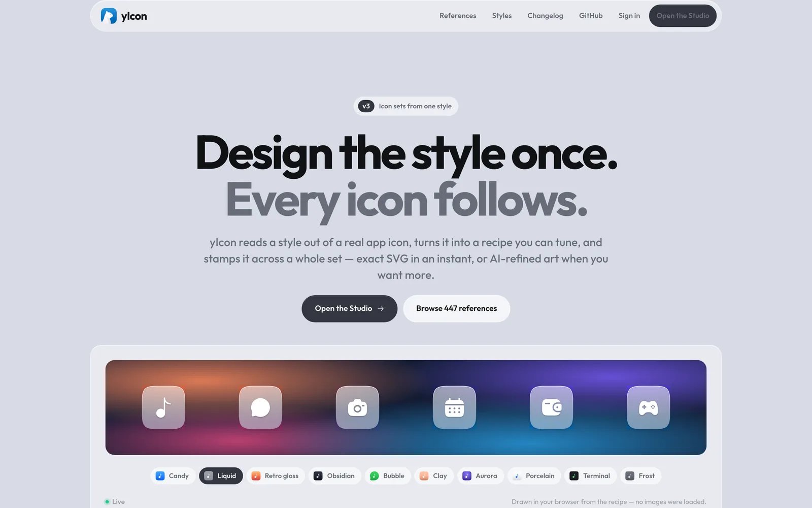Select the Terminal style chip

pyautogui.click(x=590, y=476)
